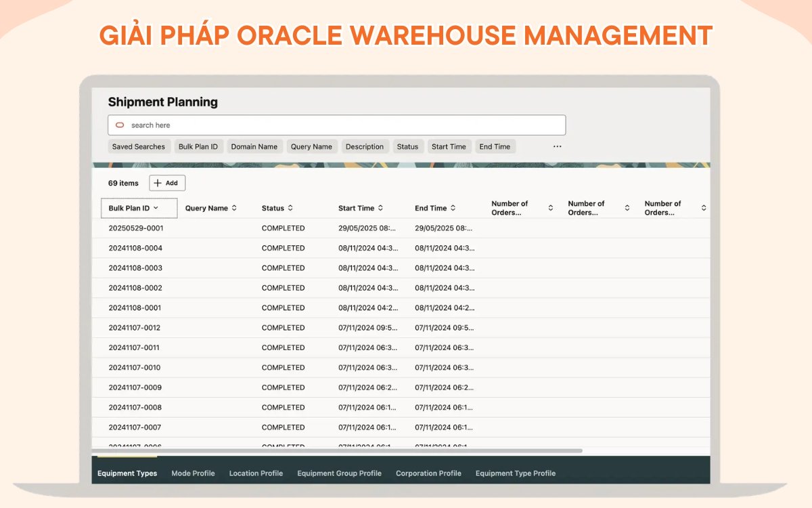Select the End Time filter chip

495,146
